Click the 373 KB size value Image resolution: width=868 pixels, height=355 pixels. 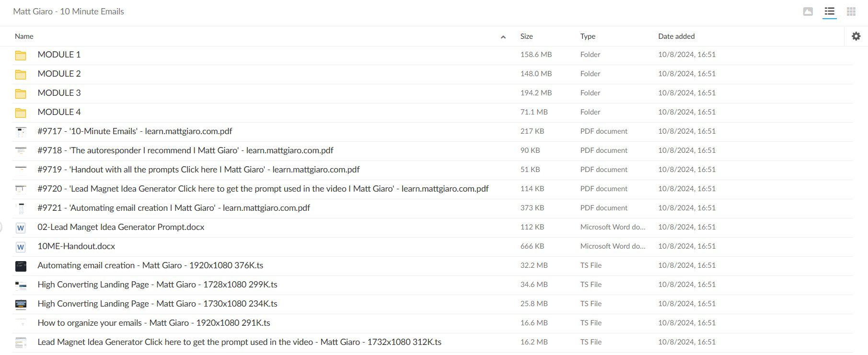coord(532,208)
